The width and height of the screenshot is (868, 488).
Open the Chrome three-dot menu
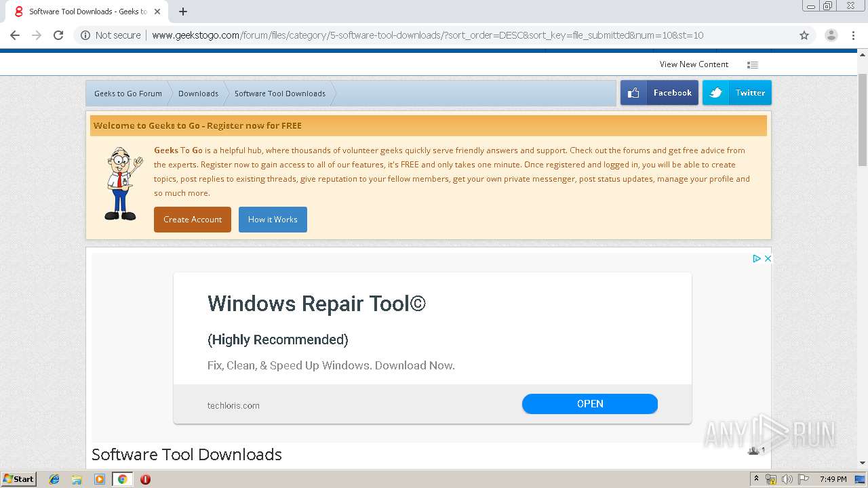click(x=853, y=35)
